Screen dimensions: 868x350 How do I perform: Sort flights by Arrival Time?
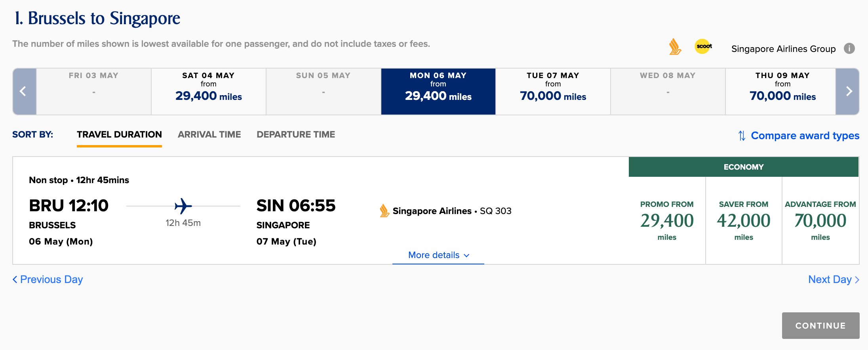(209, 135)
